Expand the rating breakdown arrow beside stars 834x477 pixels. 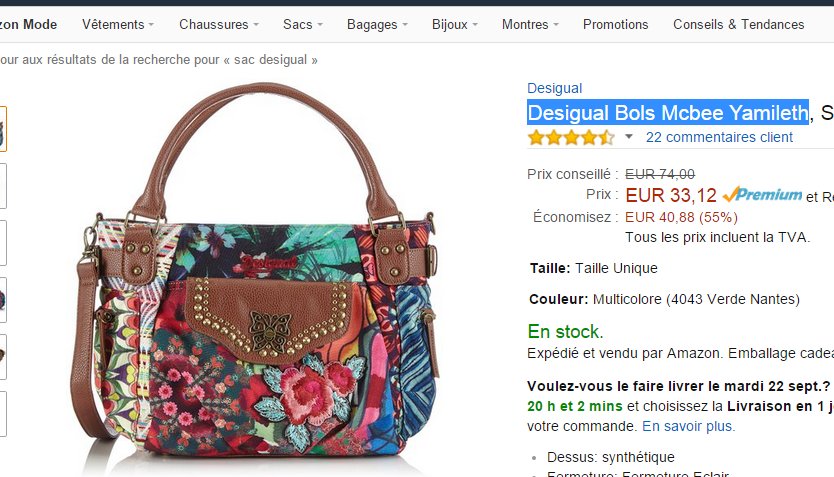629,137
